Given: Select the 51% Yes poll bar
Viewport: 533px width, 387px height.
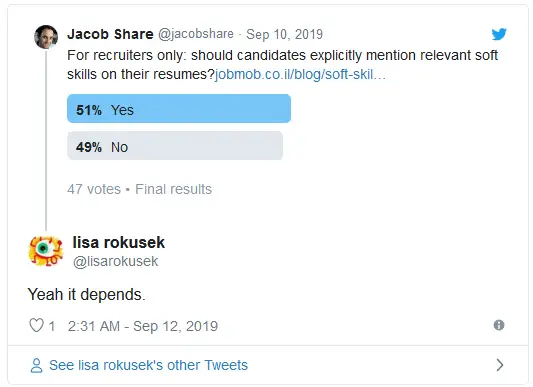Looking at the screenshot, I should pyautogui.click(x=179, y=109).
